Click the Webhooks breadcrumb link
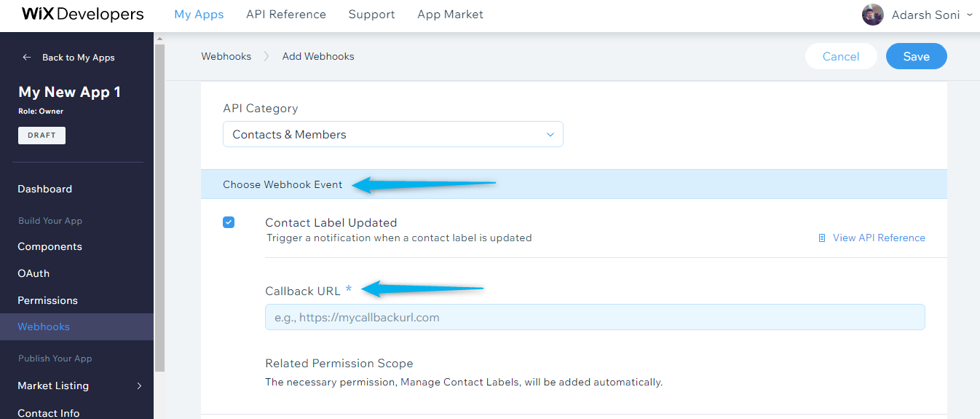Viewport: 980px width, 419px height. [x=226, y=56]
